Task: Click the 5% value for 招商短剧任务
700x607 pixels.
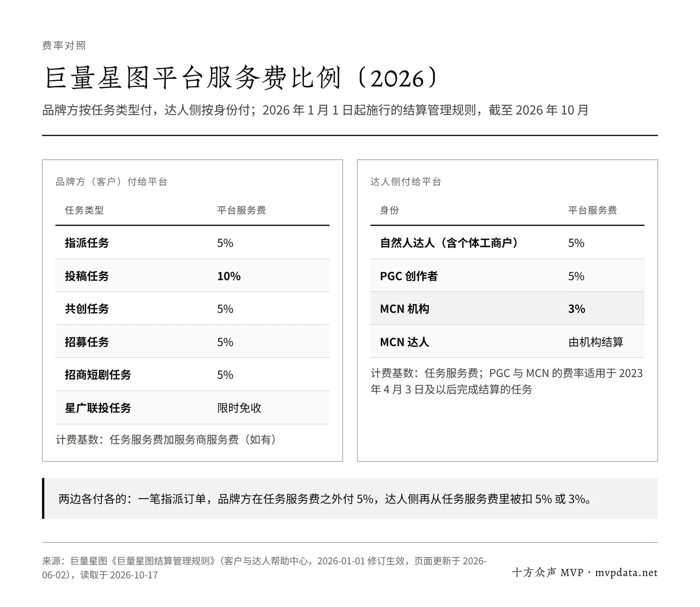Action: 225,375
